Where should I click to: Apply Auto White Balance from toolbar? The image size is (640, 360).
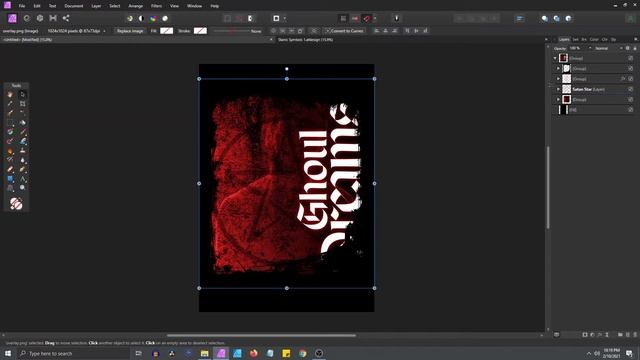pos(165,18)
